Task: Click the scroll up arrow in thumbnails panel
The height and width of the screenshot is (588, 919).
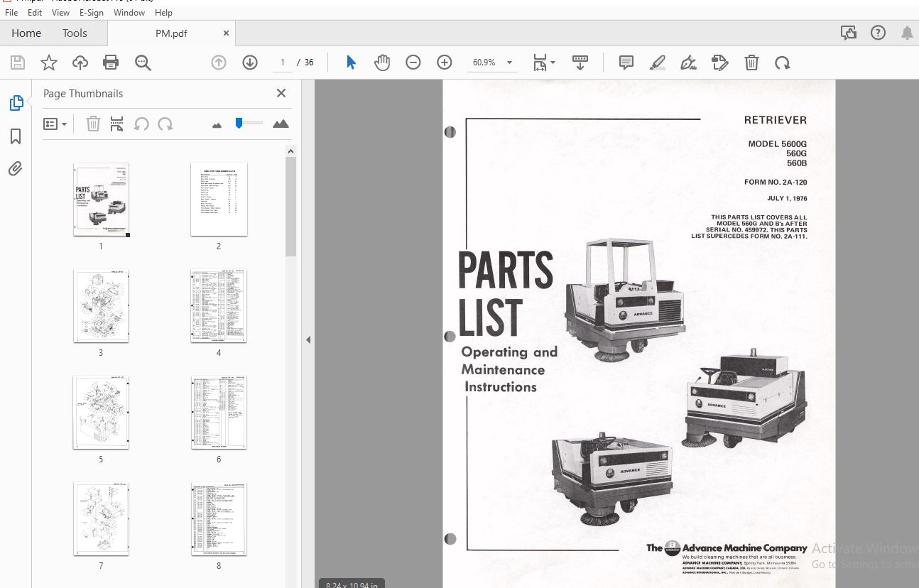Action: (291, 151)
